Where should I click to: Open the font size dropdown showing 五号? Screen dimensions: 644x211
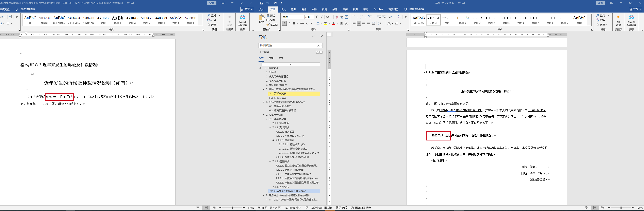point(312,17)
